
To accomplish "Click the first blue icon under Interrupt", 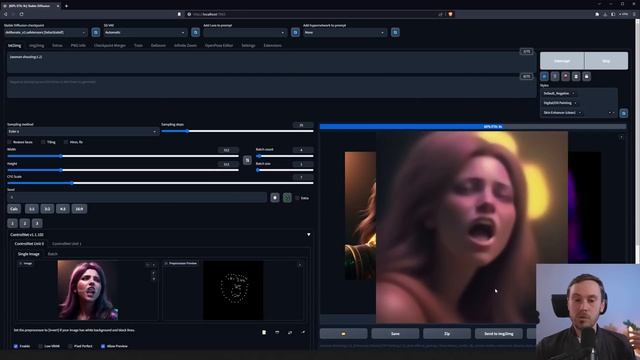I will (x=544, y=76).
